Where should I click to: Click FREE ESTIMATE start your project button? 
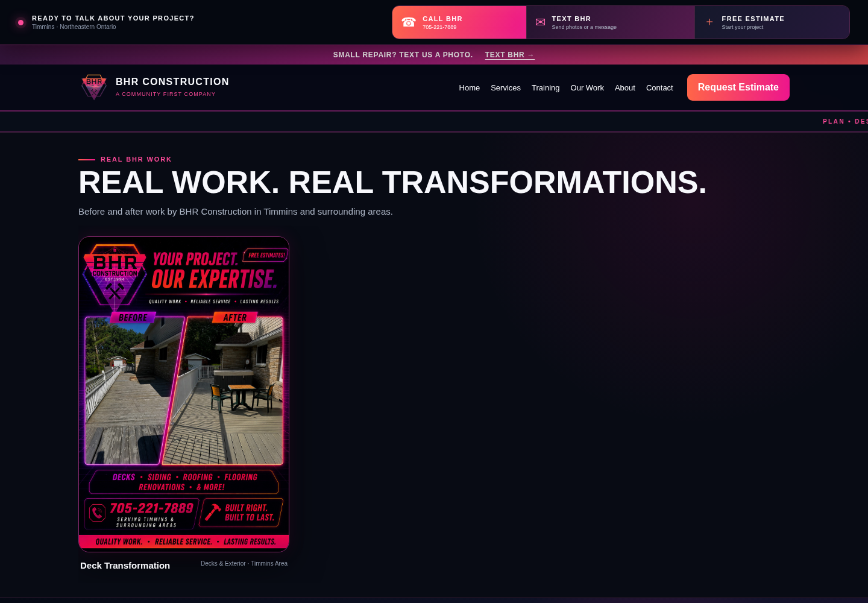[x=772, y=22]
